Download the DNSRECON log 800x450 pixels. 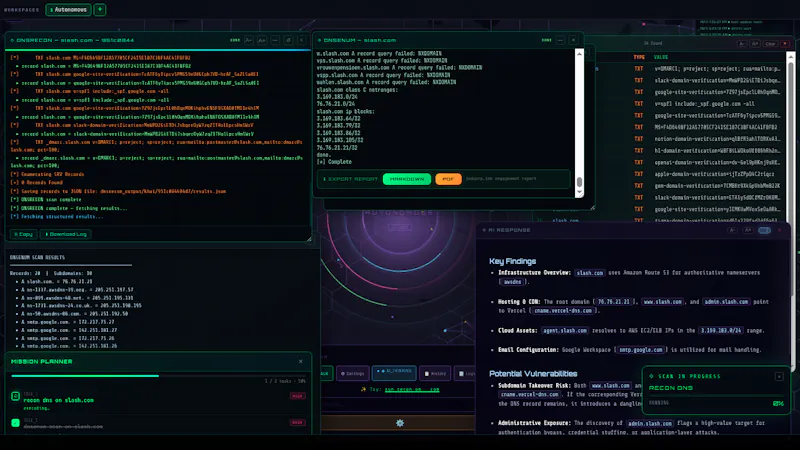[x=65, y=234]
